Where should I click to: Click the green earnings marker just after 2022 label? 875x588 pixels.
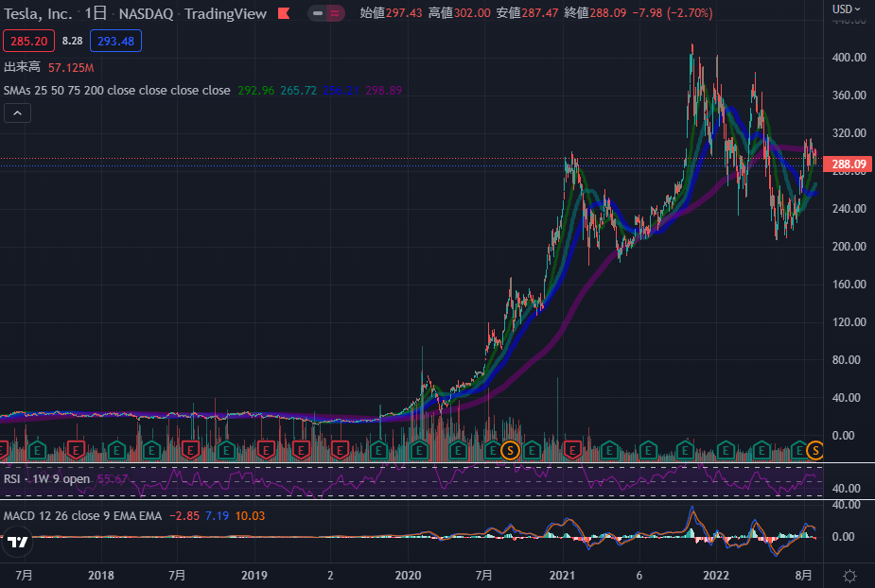pos(726,450)
